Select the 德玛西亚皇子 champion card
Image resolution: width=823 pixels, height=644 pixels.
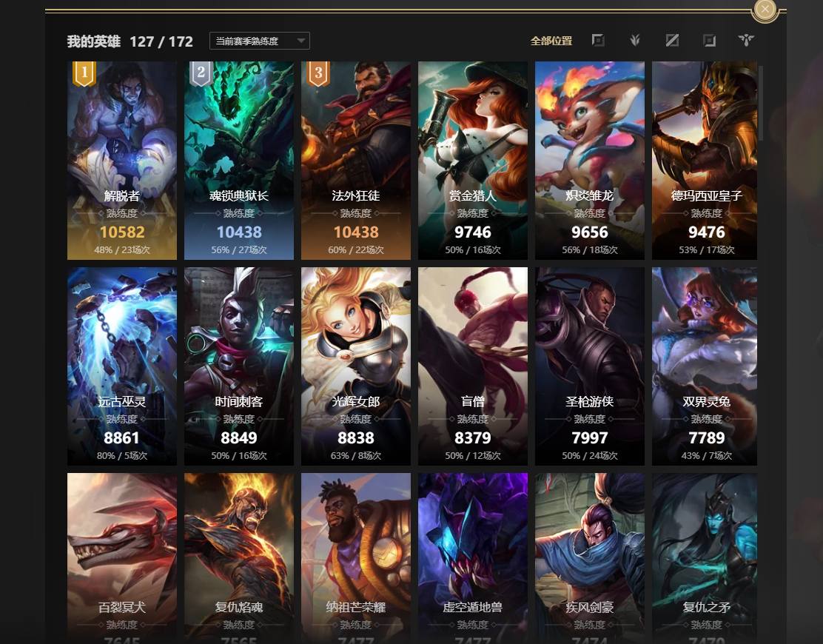pos(705,161)
